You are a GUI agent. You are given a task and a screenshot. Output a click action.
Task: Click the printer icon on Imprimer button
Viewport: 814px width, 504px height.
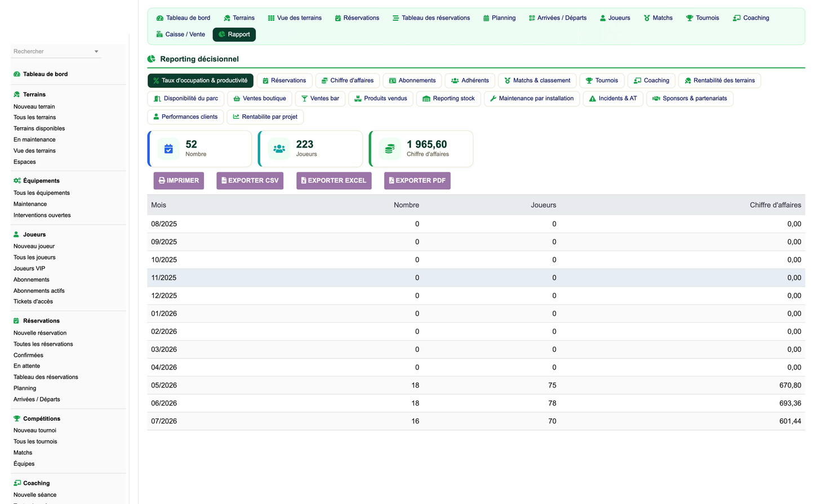click(162, 181)
